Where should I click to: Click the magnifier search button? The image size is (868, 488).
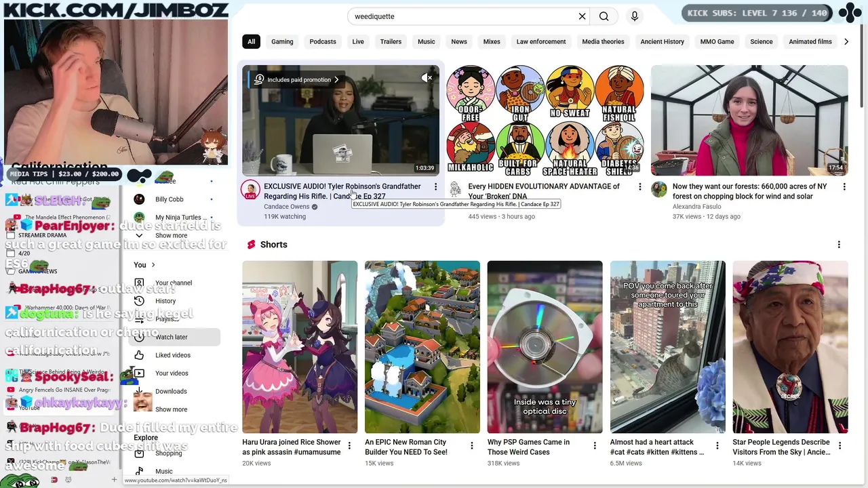coord(604,16)
